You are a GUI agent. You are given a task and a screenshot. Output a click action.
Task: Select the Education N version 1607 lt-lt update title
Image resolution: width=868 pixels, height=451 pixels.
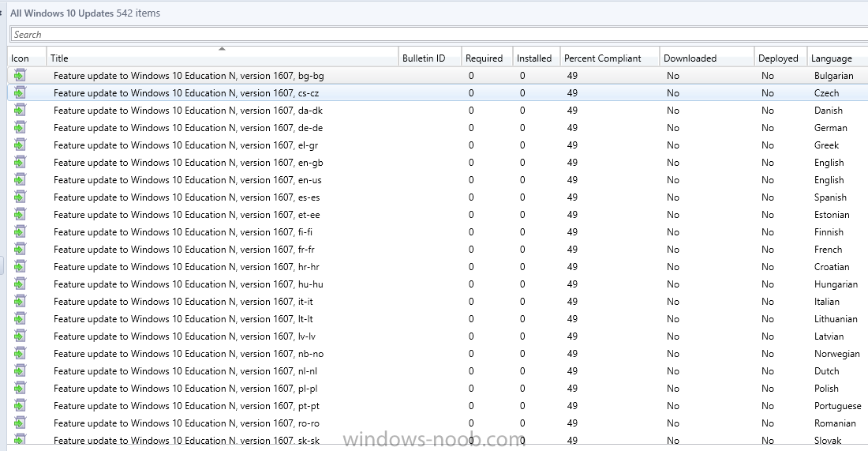point(183,318)
